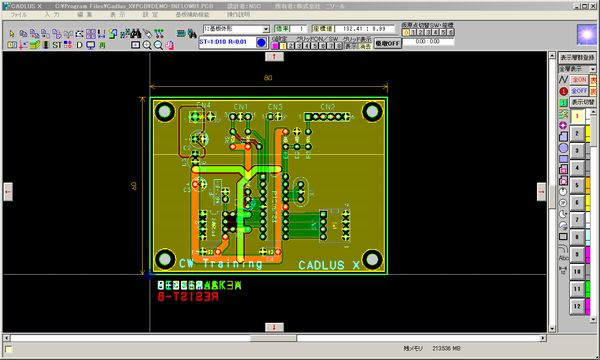600x360 pixels.
Task: Click the binoculars search icon
Action: click(136, 34)
